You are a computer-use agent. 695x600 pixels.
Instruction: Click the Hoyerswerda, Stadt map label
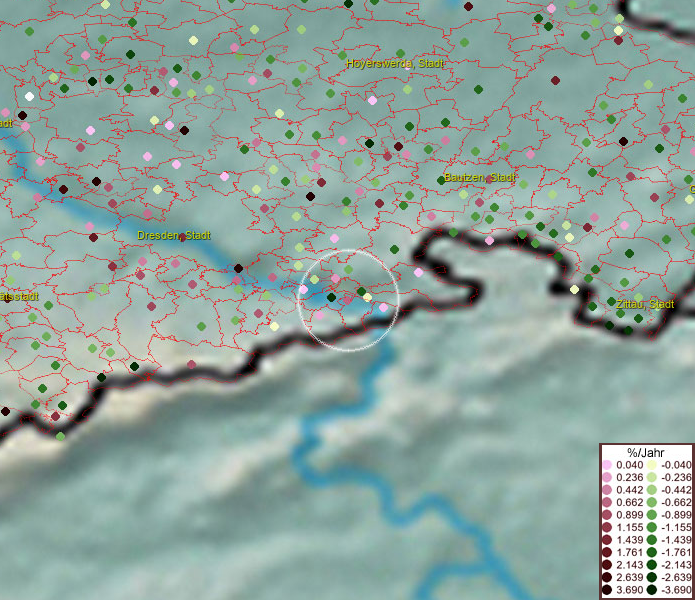tap(395, 63)
